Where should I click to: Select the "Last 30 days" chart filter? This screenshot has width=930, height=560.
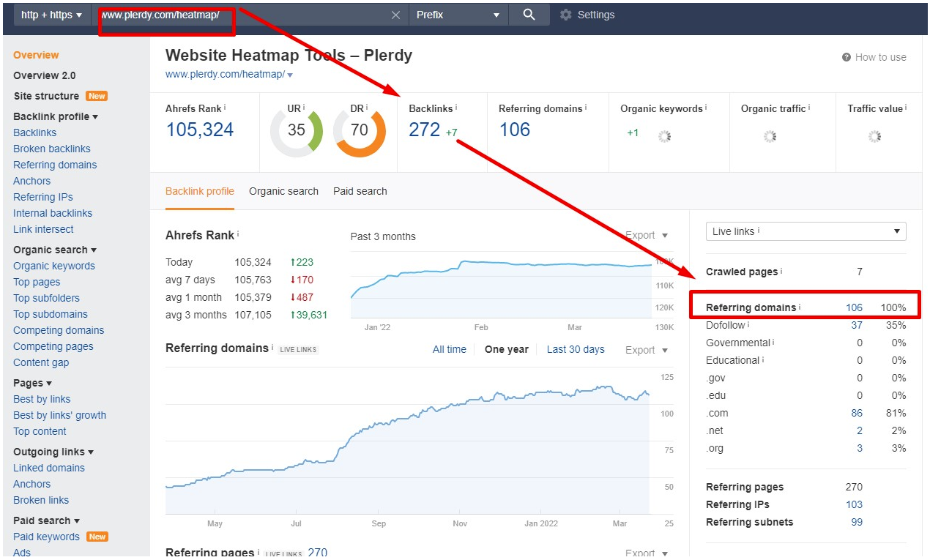[x=576, y=349]
